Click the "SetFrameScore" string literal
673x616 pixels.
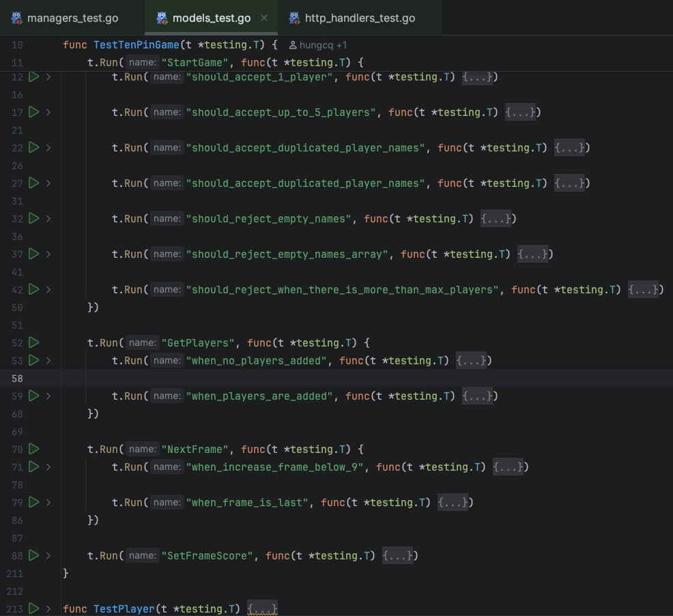point(207,556)
